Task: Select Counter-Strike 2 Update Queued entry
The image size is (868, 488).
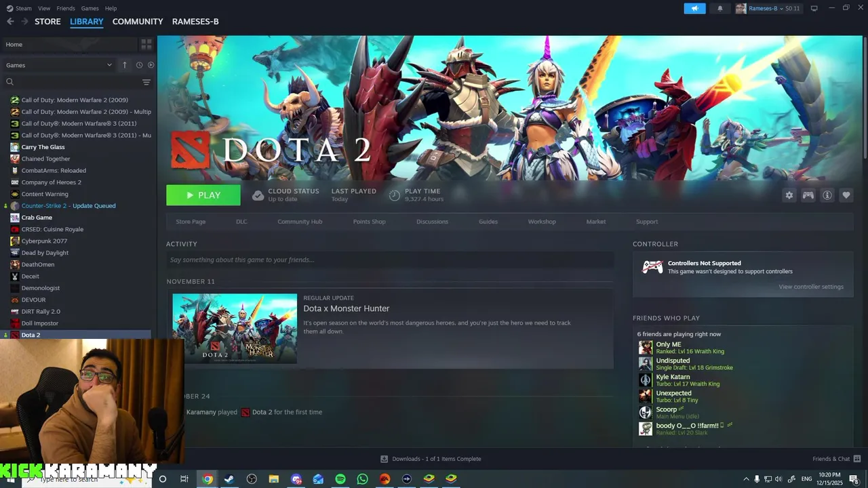Action: 68,205
